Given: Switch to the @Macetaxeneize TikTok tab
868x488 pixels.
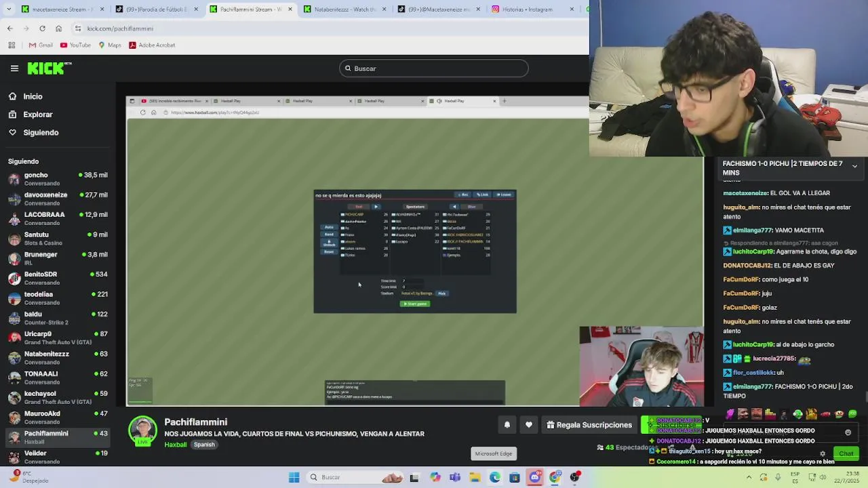Looking at the screenshot, I should 439,9.
